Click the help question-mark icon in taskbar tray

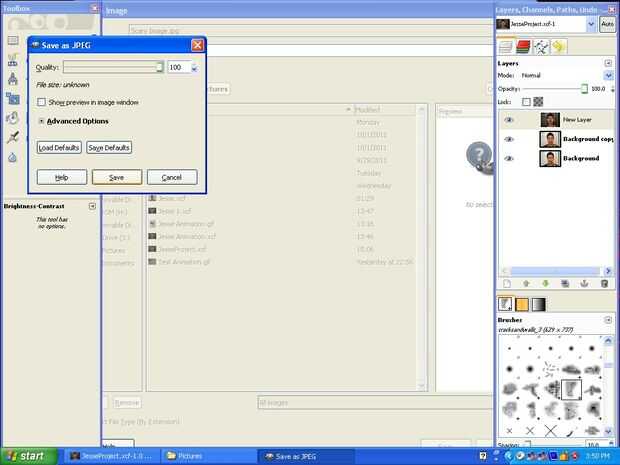point(483,456)
